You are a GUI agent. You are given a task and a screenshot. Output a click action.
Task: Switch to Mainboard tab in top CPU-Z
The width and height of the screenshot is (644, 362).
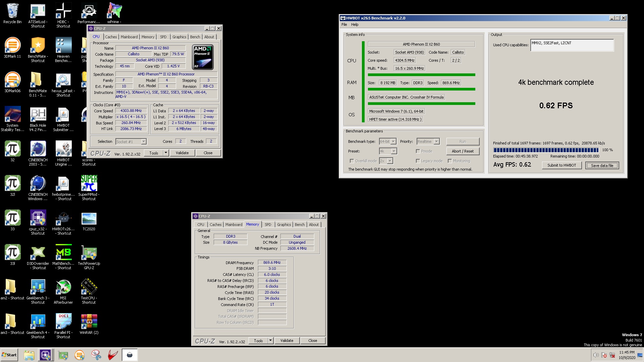coord(129,37)
